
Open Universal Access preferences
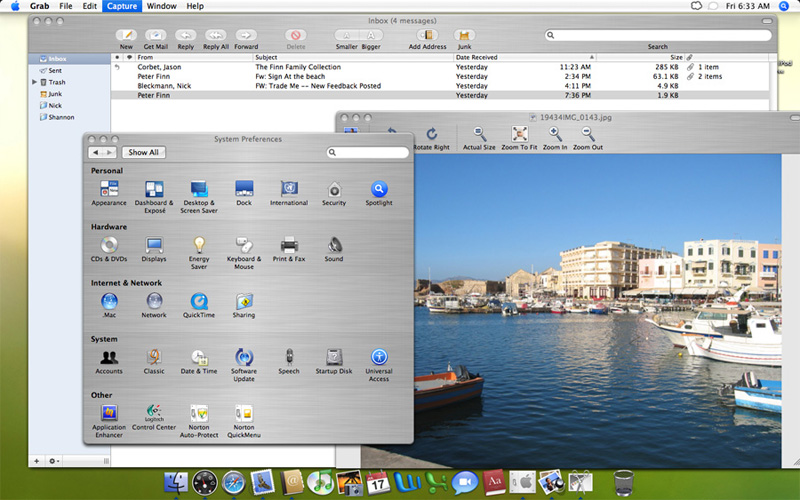(379, 357)
